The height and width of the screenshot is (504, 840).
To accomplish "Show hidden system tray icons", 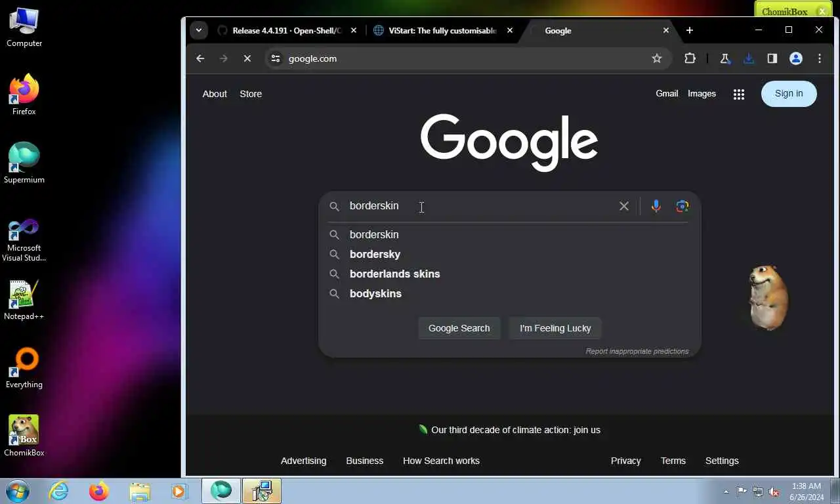I will tap(726, 492).
